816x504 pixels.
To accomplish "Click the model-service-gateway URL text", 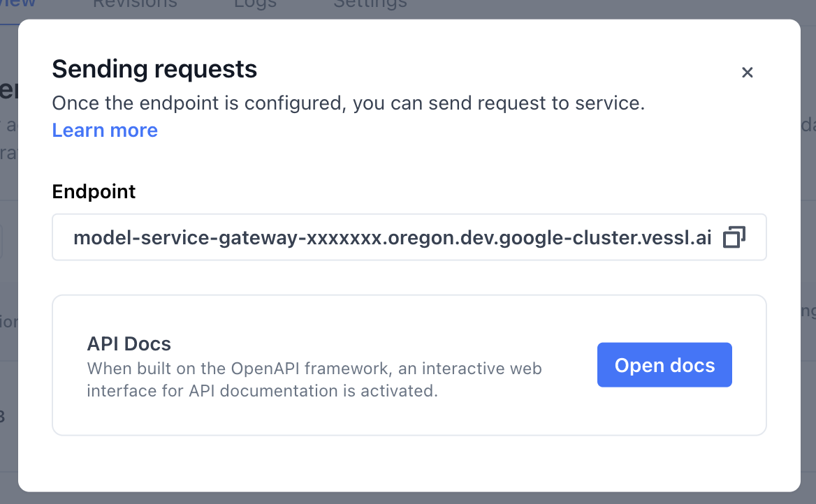I will (391, 238).
